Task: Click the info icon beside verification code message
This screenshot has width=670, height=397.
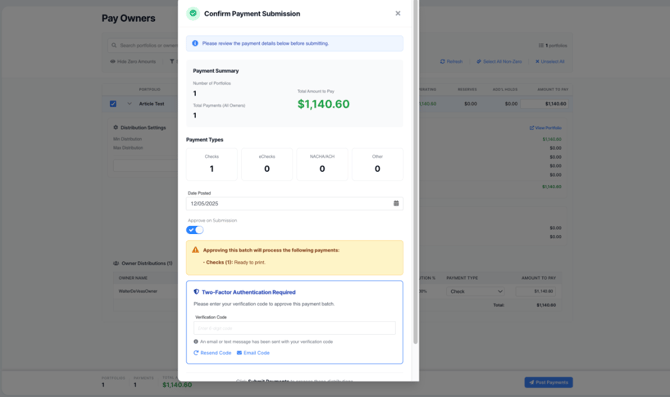Action: [196, 341]
